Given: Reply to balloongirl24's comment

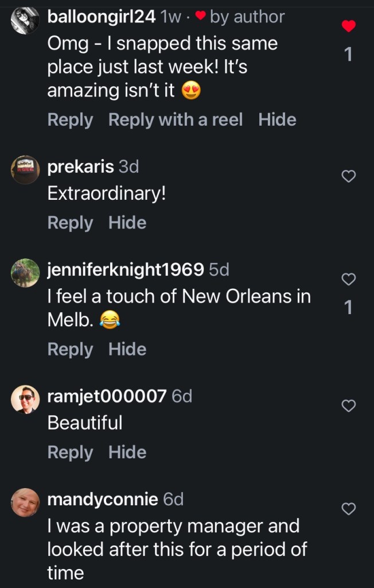Looking at the screenshot, I should tap(70, 120).
